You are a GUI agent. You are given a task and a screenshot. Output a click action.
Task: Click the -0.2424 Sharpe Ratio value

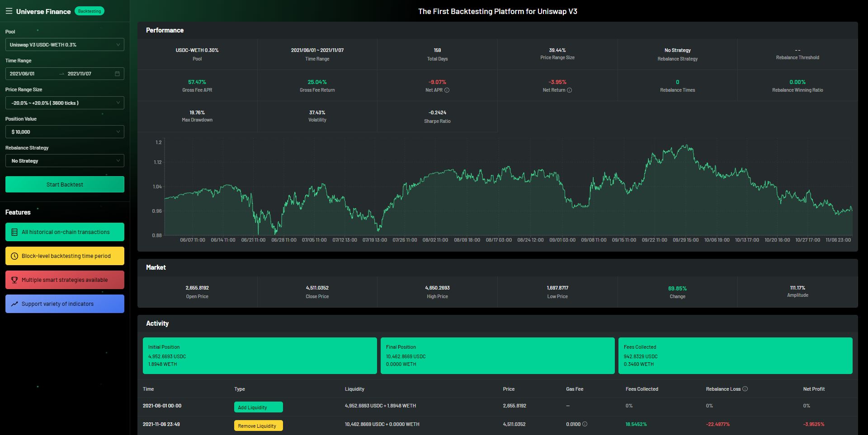pos(437,112)
